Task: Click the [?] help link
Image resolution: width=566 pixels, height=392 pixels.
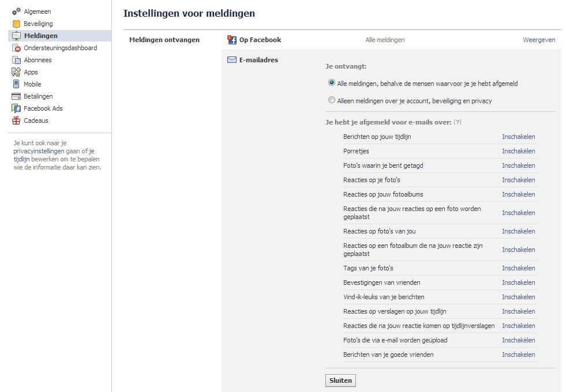Action: click(458, 122)
